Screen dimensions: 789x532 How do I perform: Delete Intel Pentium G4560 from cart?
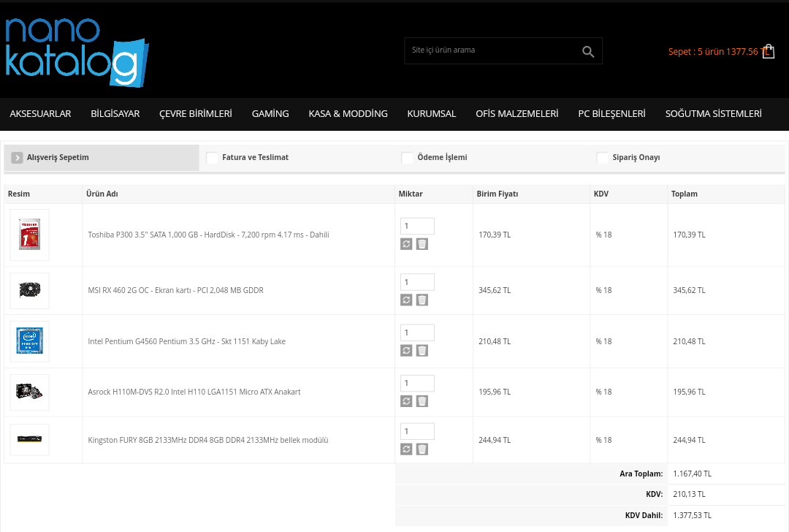[x=422, y=350]
